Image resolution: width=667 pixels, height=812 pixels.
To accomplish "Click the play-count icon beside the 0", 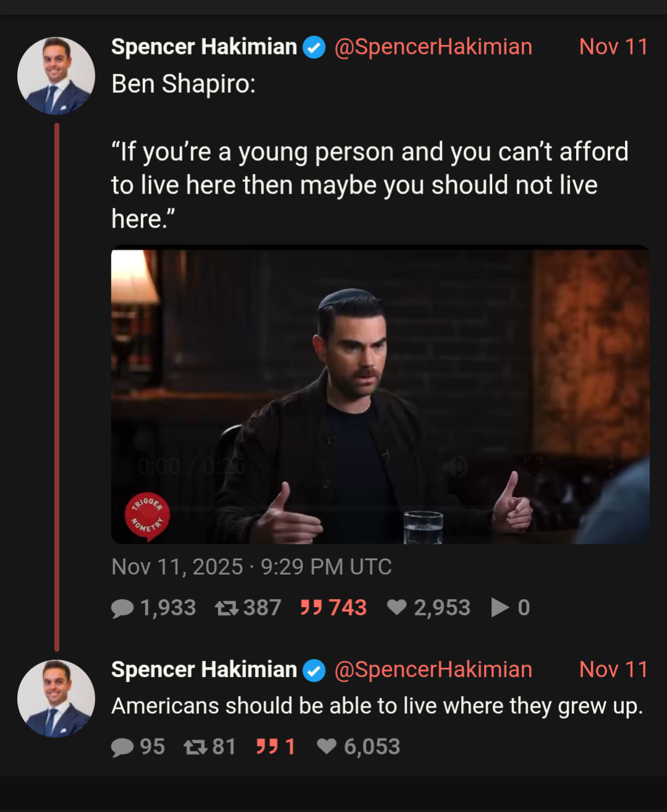I will click(x=499, y=608).
